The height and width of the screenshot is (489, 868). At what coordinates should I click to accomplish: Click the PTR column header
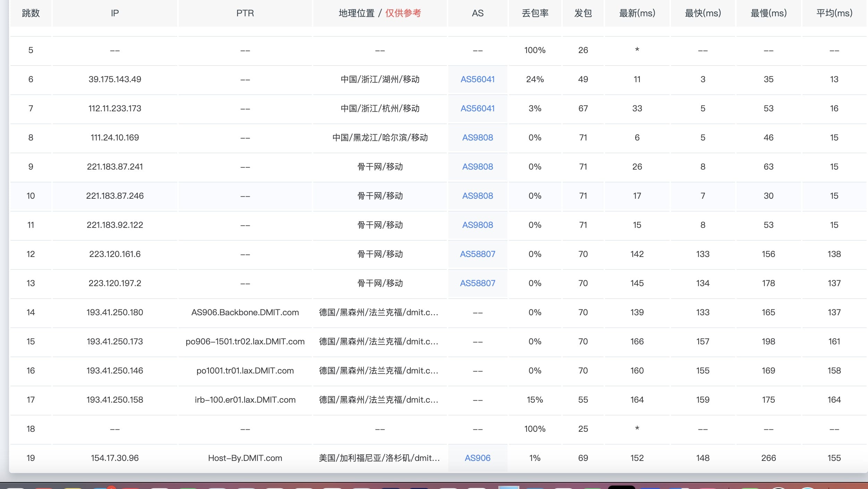[245, 13]
